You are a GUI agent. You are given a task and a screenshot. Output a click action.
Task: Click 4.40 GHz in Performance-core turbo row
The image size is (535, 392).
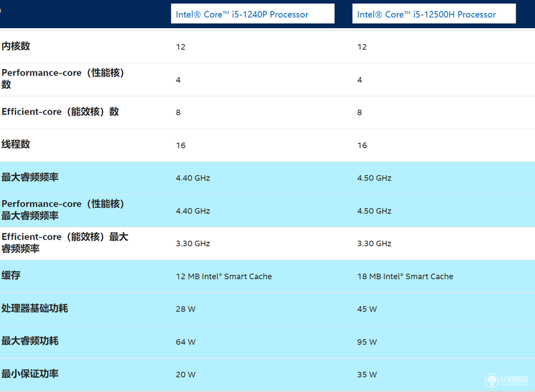click(x=193, y=211)
